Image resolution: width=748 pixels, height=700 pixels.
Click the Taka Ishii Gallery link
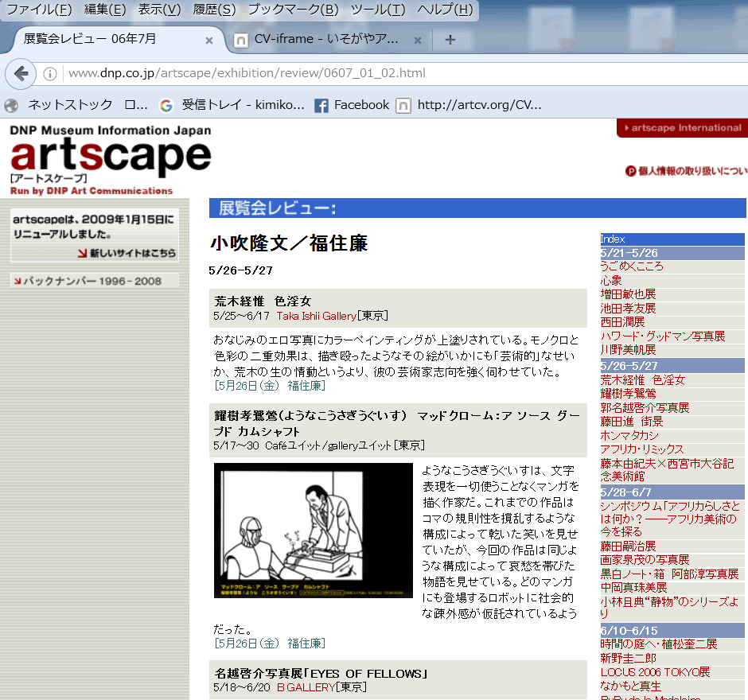[316, 316]
